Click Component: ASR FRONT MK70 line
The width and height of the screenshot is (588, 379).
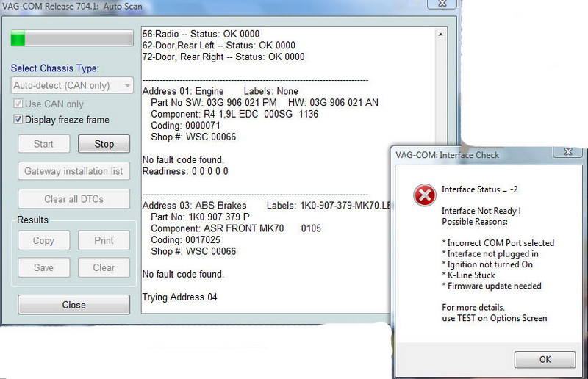(236, 228)
